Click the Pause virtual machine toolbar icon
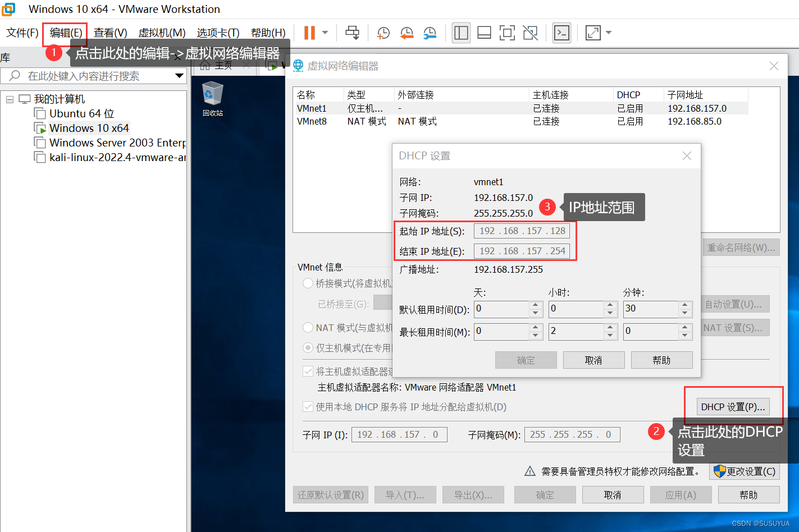Screen dimensions: 799x532 click(x=309, y=33)
